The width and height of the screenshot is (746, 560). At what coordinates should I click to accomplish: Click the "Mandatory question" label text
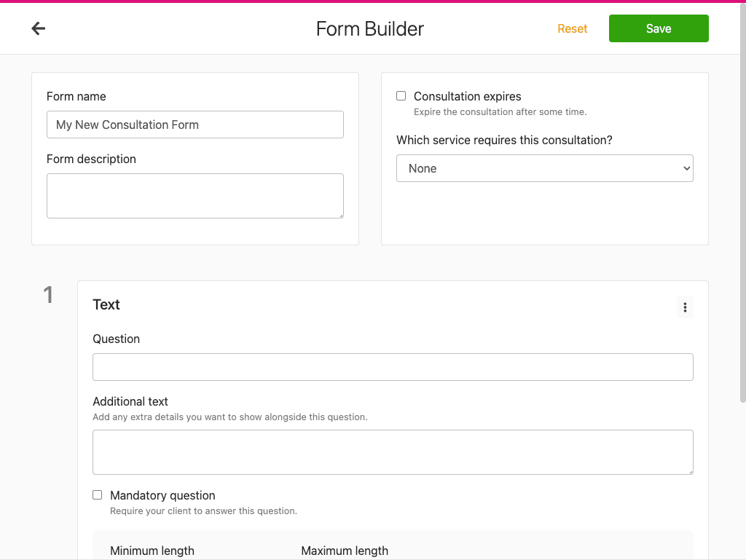[x=162, y=495]
